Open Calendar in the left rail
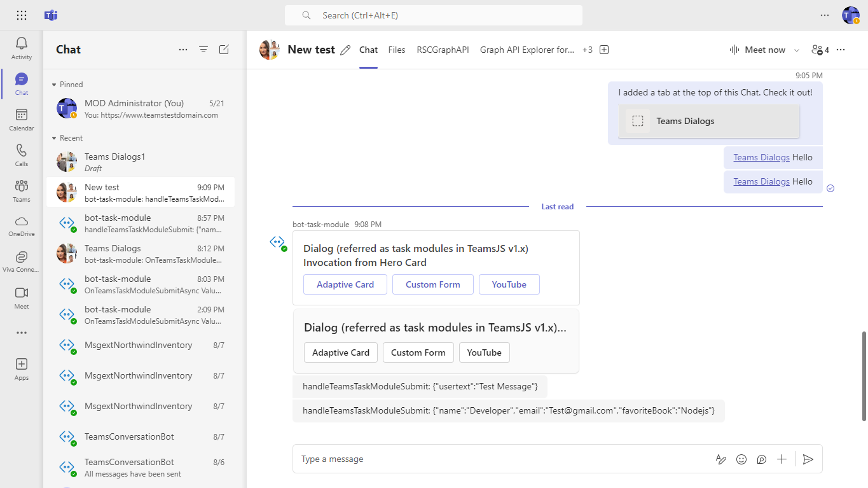The height and width of the screenshot is (488, 868). click(22, 120)
